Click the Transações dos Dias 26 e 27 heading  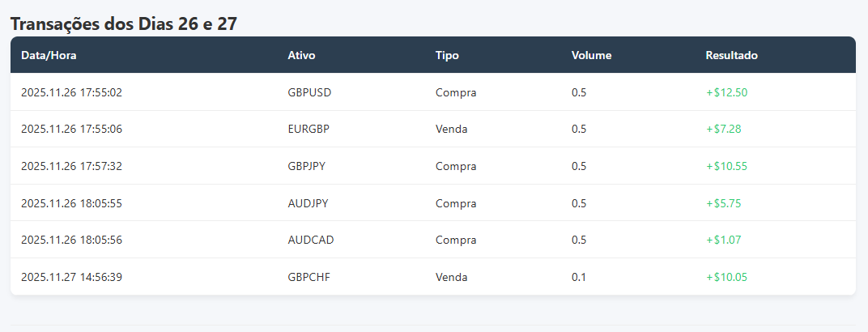[123, 23]
